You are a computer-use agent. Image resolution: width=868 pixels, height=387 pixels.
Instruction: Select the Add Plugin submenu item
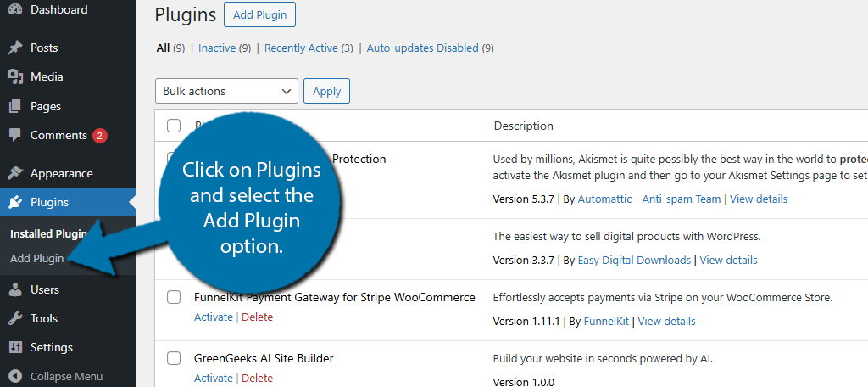click(36, 258)
